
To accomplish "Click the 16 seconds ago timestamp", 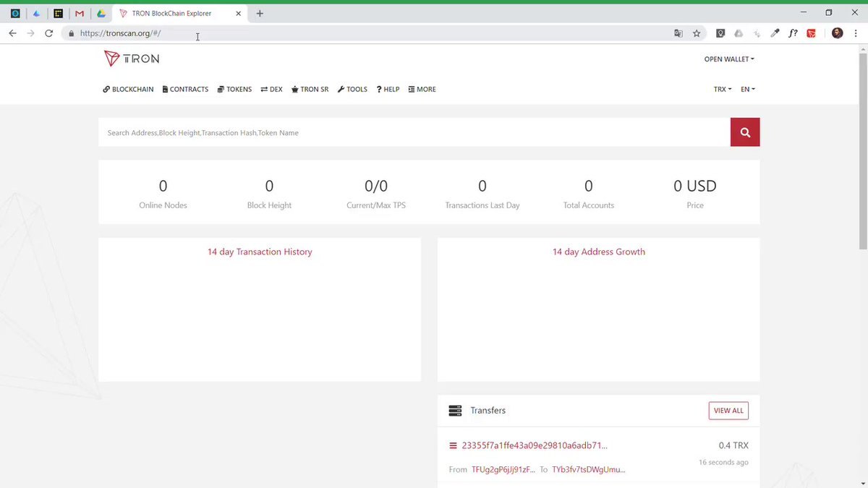I will 723,462.
